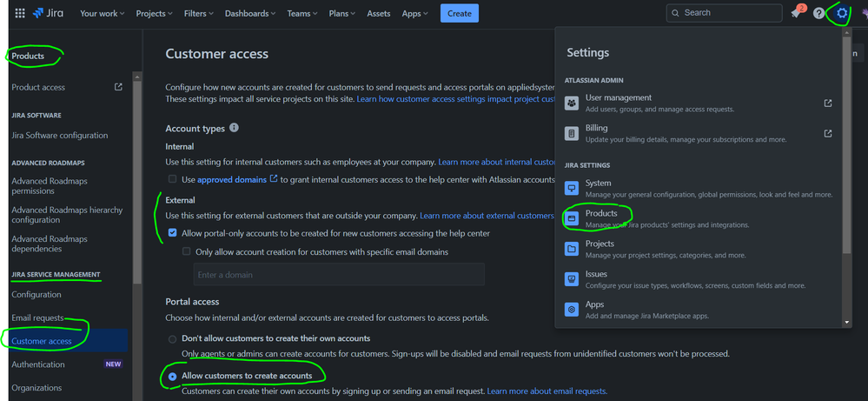Expand the Apps dropdown in top navigation

pyautogui.click(x=415, y=13)
